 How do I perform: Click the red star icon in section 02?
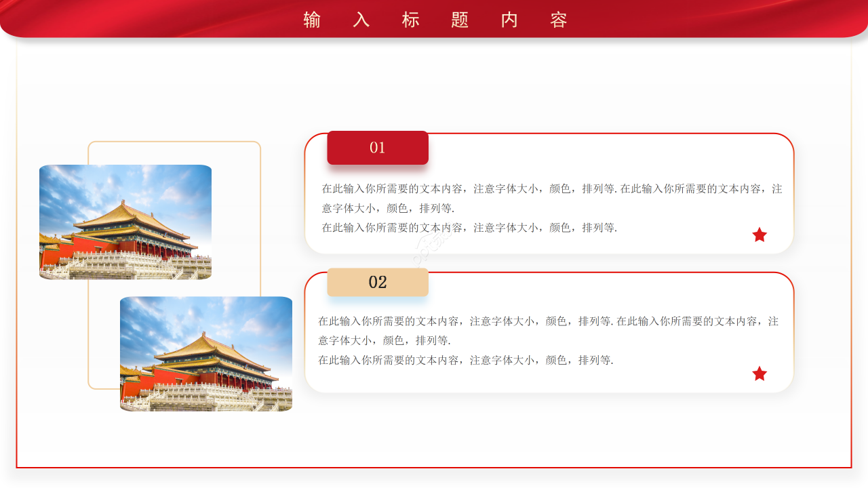[759, 373]
